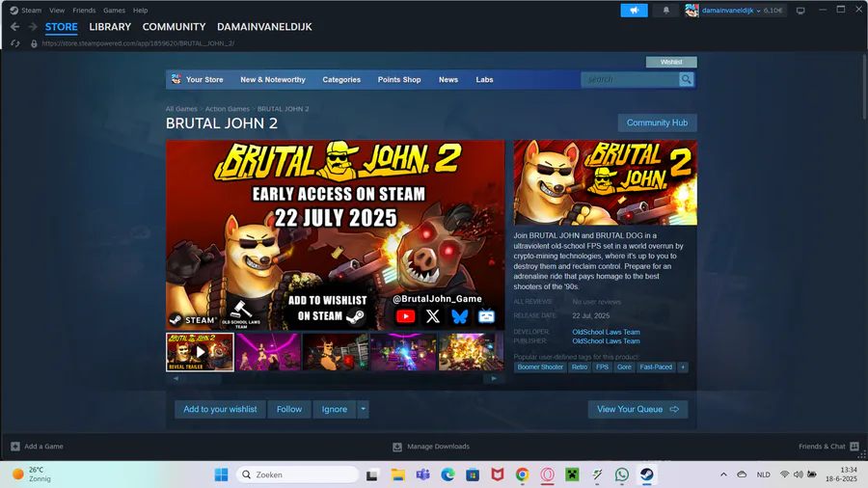Open the Microsoft Store taskbar icon
The image size is (868, 488).
pyautogui.click(x=473, y=474)
